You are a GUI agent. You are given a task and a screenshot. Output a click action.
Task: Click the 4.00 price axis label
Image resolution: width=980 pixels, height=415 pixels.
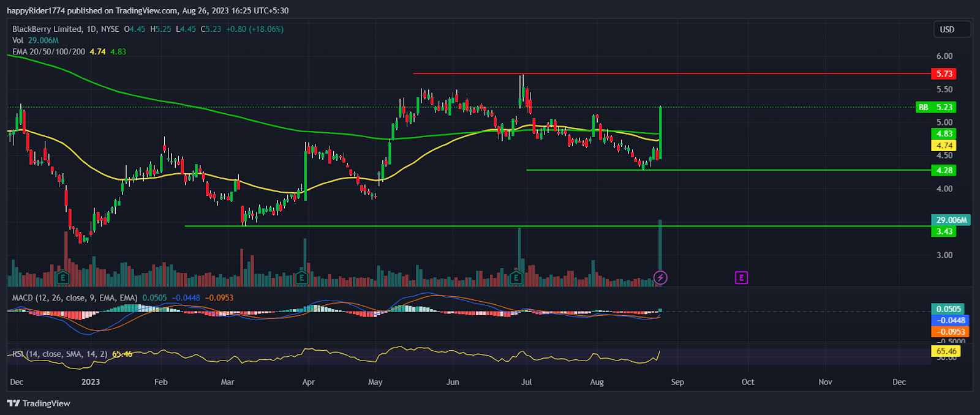pos(944,189)
